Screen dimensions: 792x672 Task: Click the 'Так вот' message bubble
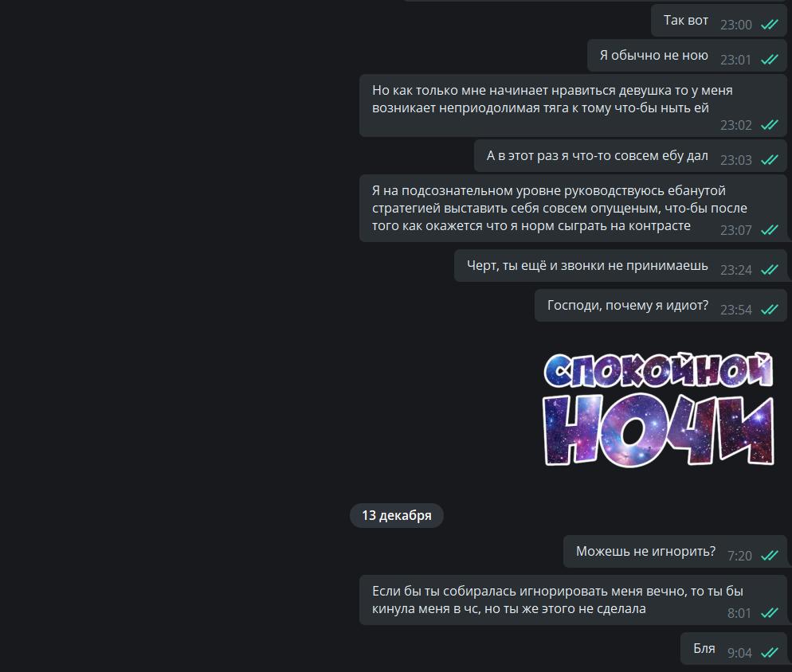tap(719, 21)
